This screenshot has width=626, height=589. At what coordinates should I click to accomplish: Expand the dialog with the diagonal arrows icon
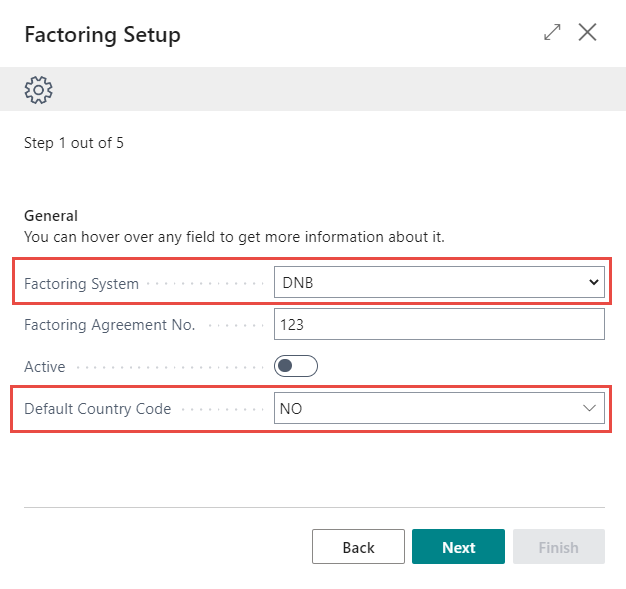(x=552, y=33)
